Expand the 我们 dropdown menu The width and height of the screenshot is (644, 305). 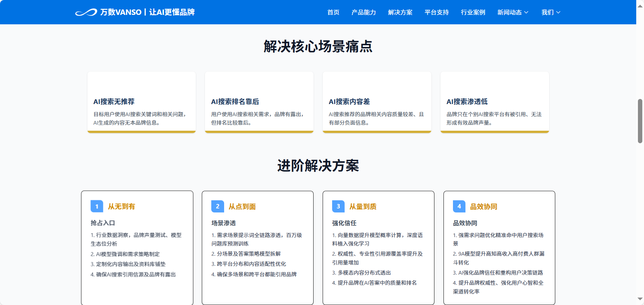coord(551,12)
